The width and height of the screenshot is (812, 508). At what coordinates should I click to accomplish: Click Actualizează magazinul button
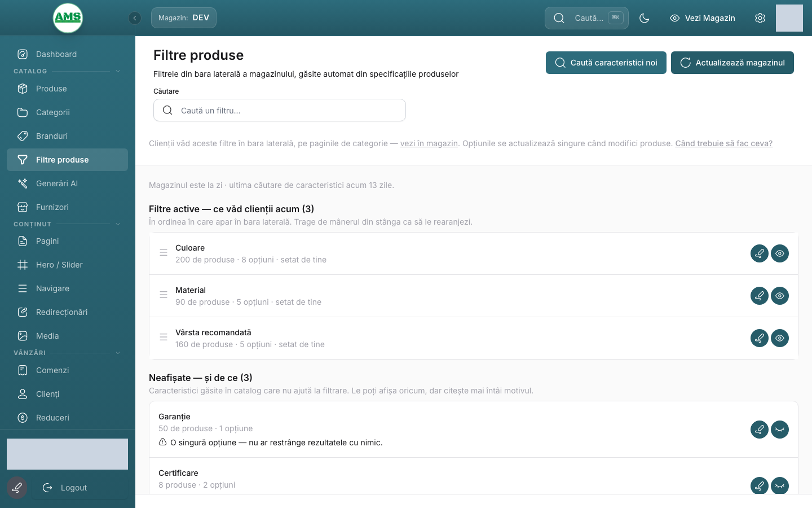pos(732,63)
